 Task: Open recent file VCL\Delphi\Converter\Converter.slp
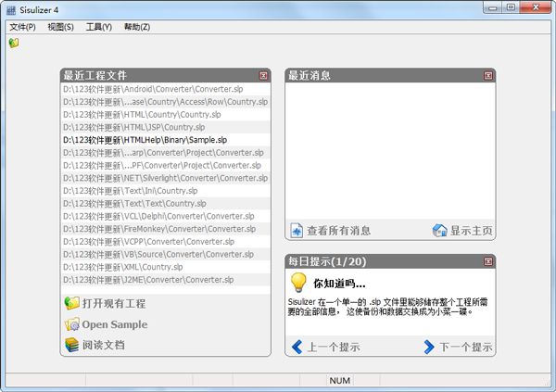click(166, 217)
